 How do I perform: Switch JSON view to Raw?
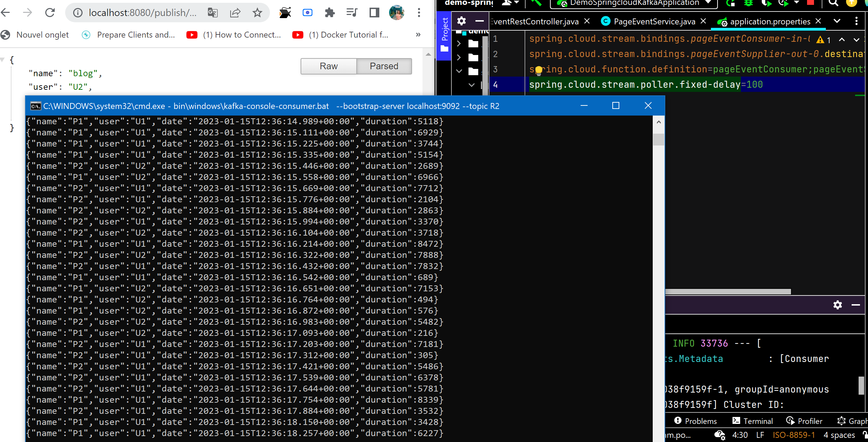tap(328, 66)
